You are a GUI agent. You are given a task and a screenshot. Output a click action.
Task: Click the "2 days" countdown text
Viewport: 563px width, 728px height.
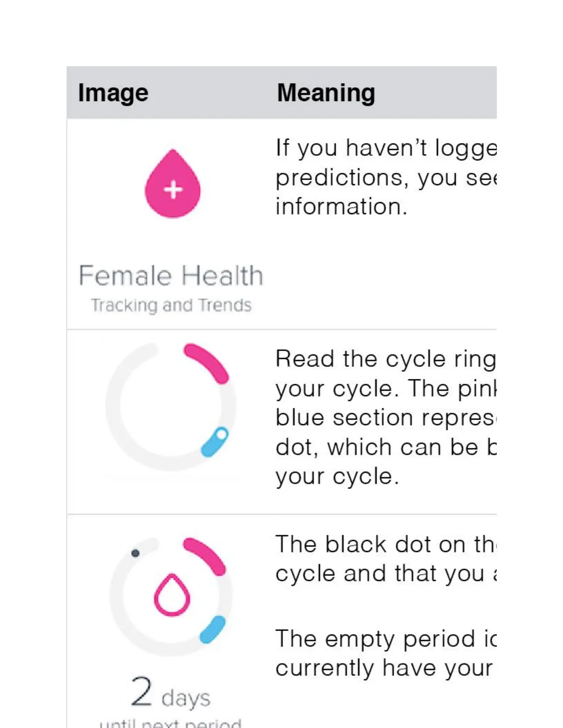tap(170, 693)
